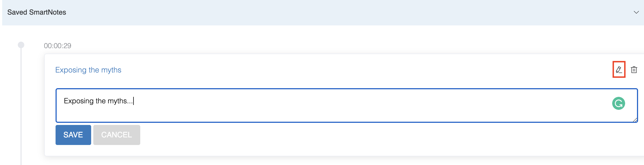644x165 pixels.
Task: Click the Saved SmartNotes header title
Action: pyautogui.click(x=37, y=12)
